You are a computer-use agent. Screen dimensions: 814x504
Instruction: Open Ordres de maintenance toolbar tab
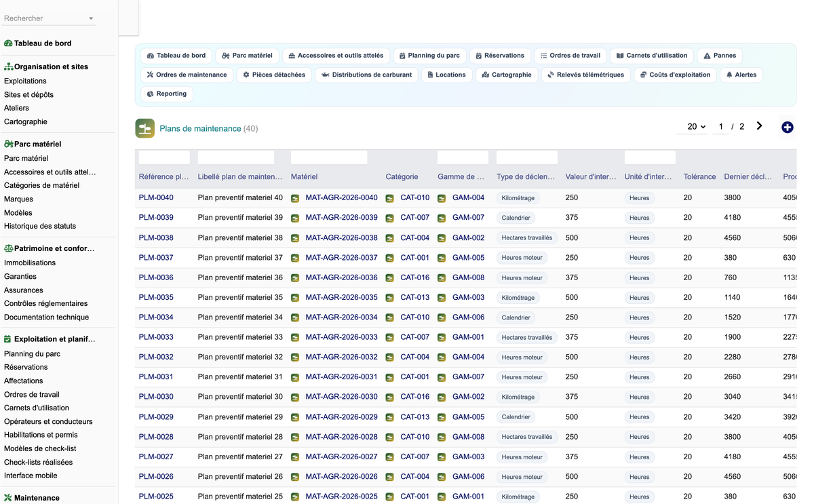(187, 75)
